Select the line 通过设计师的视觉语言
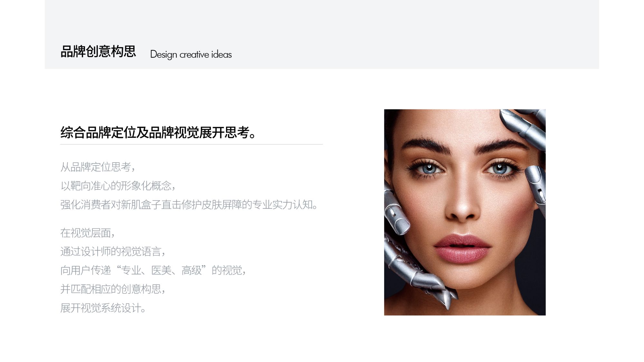This screenshot has height=362, width=644. tap(113, 251)
